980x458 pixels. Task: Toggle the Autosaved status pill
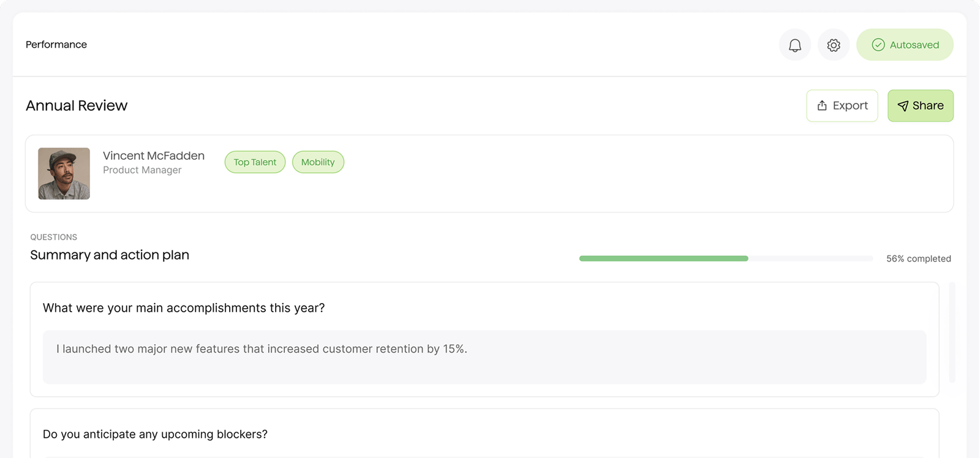[x=905, y=44]
